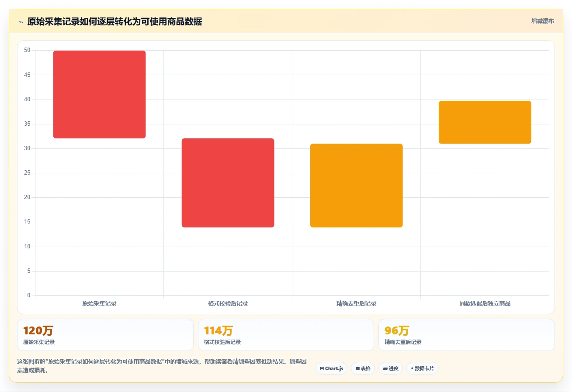Click y-axis value 25
The width and height of the screenshot is (572, 392).
(x=27, y=173)
